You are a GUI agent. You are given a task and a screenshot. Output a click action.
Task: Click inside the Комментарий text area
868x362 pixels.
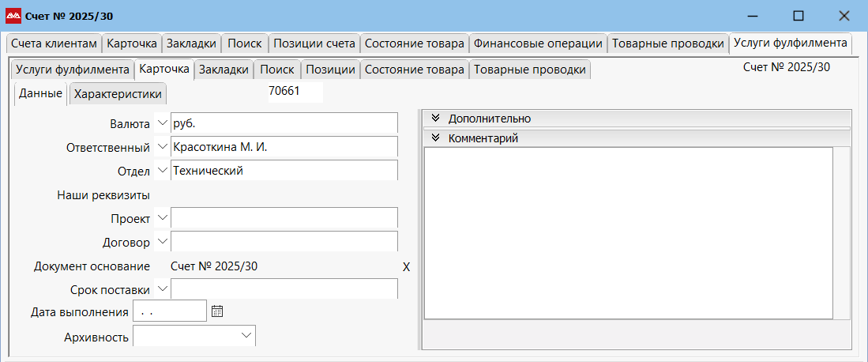628,233
